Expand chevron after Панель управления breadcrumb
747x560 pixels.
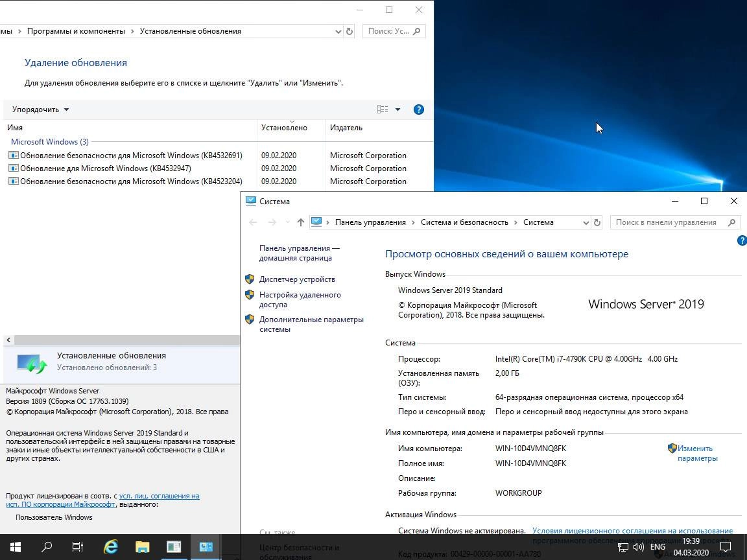(413, 222)
